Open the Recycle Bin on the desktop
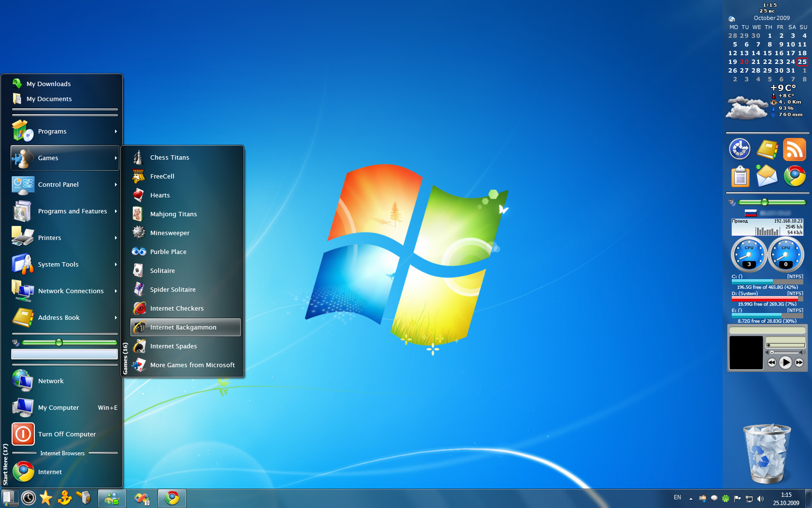Viewport: 812px width, 508px height. 767,453
